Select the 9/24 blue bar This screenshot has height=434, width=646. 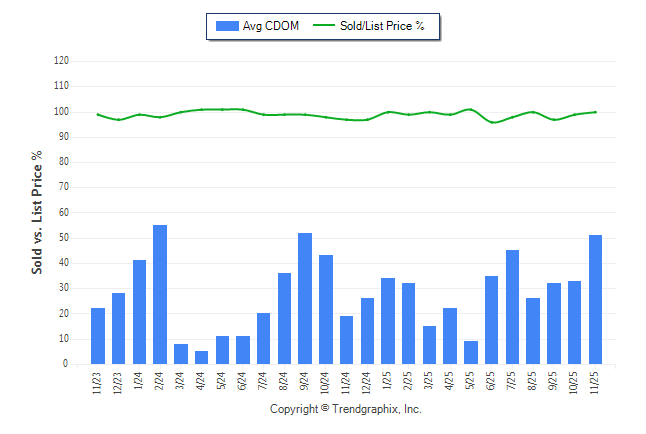point(305,299)
